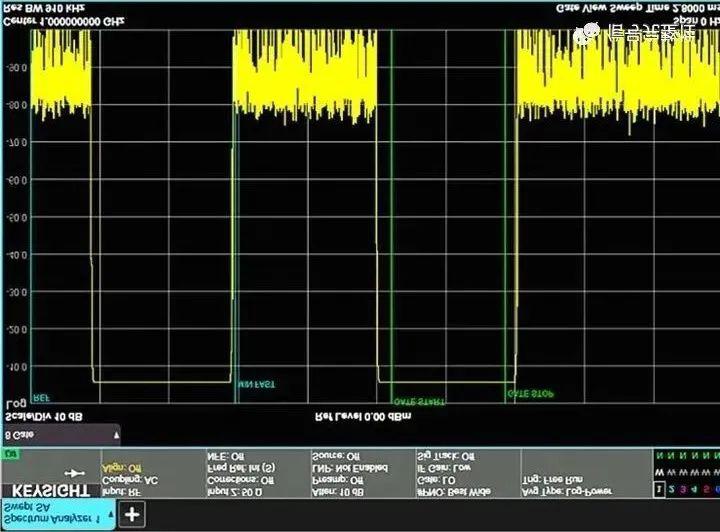Screen dimensions: 720x532
Task: Click the Ref Level 0.00 dBm readout
Action: point(363,417)
